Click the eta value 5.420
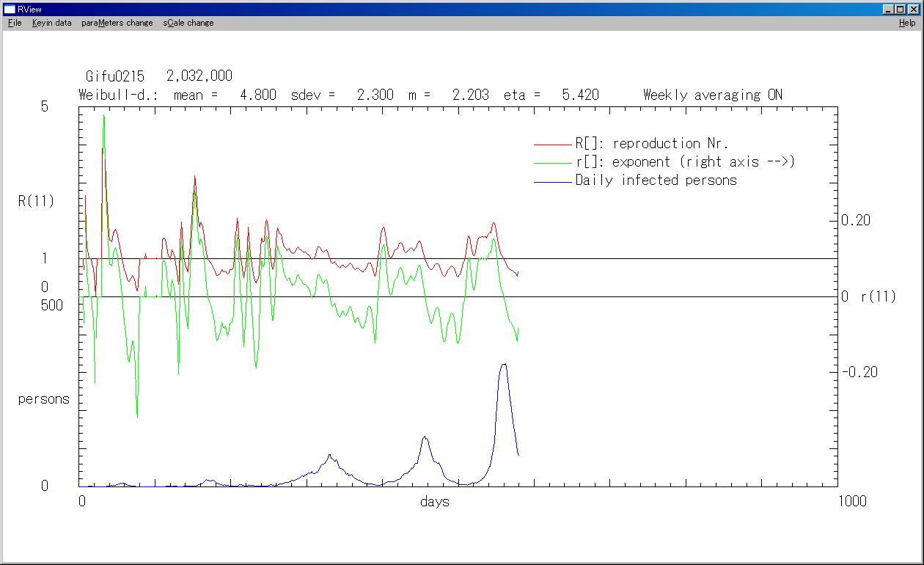This screenshot has width=924, height=565. pos(580,95)
